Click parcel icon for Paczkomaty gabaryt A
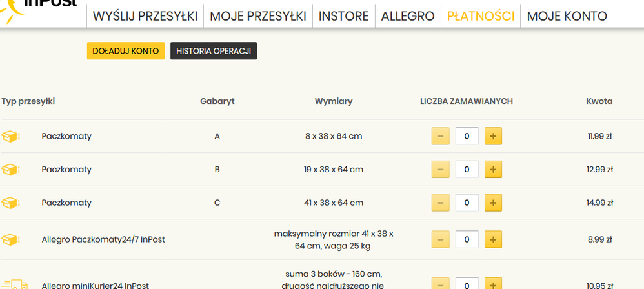The width and height of the screenshot is (644, 289). point(10,136)
